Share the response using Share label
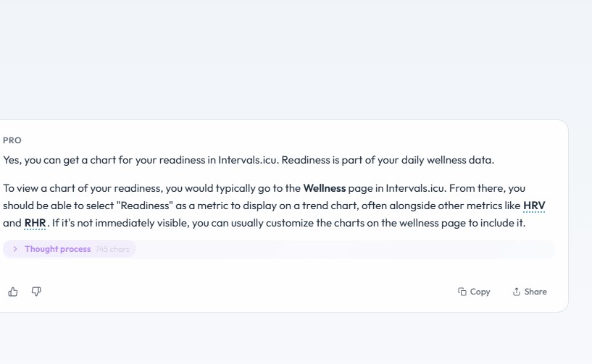592x364 pixels. [x=535, y=292]
